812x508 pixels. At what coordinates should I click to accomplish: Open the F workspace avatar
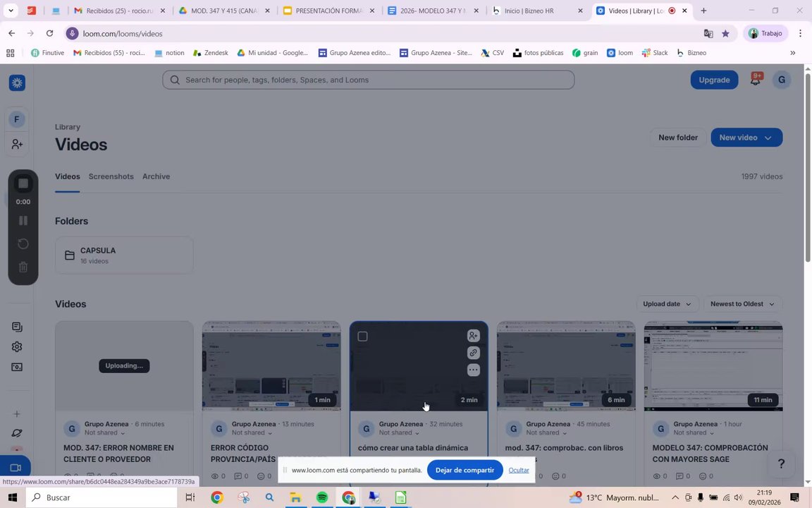pos(17,119)
